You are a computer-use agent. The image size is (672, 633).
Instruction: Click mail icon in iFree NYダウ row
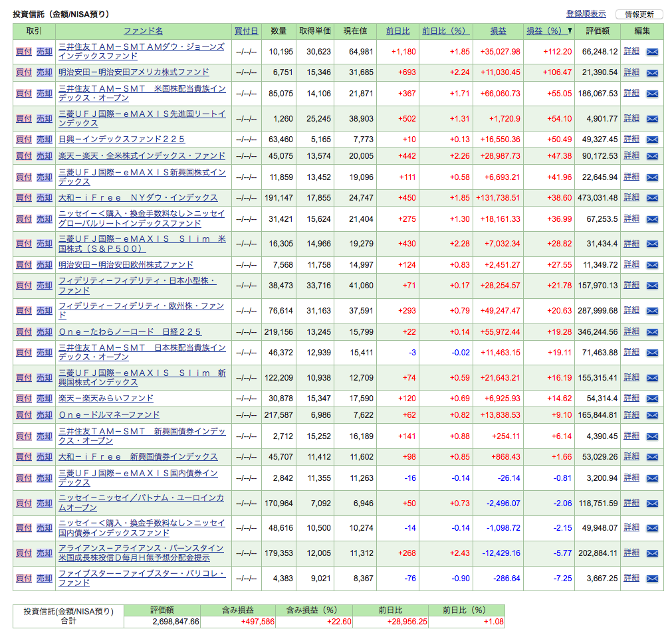pyautogui.click(x=652, y=199)
